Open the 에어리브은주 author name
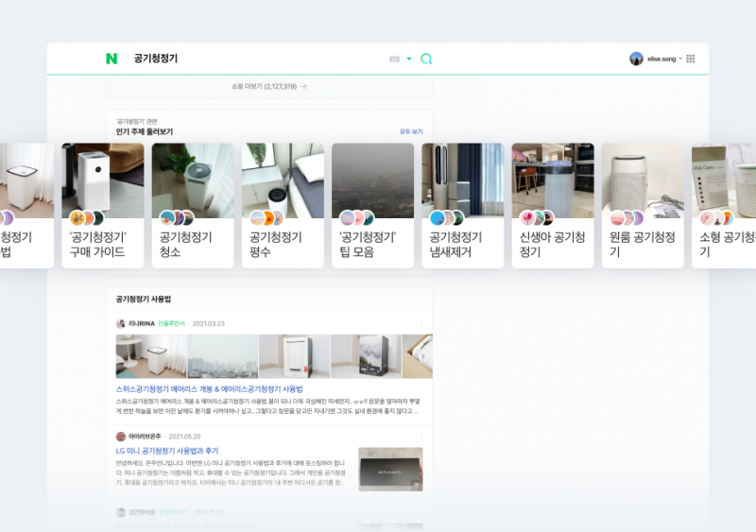Viewport: 756px width, 532px height. pyautogui.click(x=145, y=437)
